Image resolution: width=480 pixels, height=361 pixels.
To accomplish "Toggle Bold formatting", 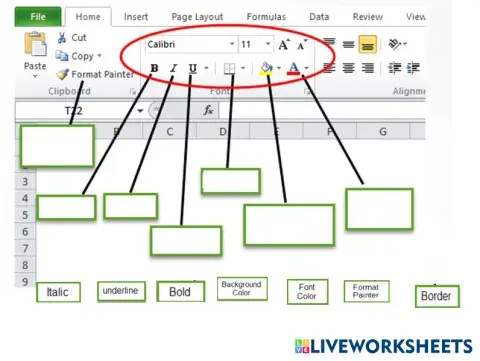I will tap(154, 68).
